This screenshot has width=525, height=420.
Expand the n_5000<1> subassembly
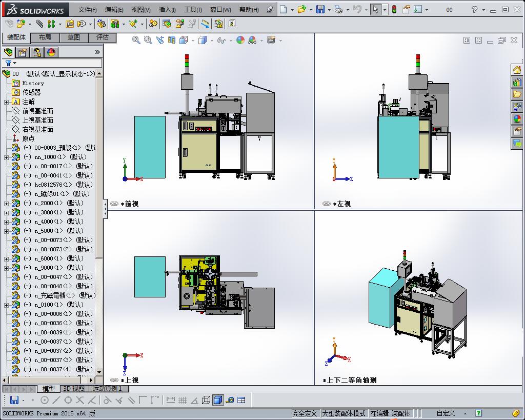tap(6, 231)
